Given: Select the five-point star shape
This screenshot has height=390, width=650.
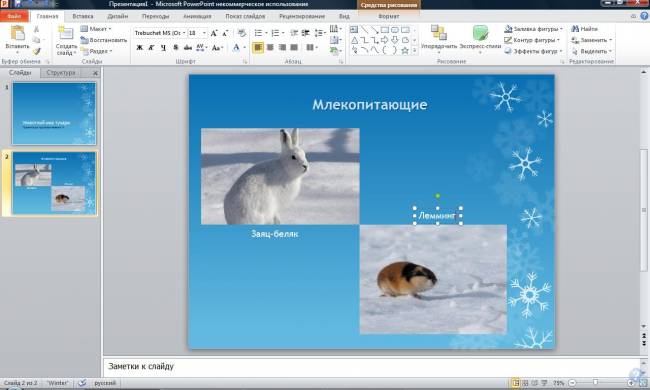Looking at the screenshot, I should pos(405,51).
